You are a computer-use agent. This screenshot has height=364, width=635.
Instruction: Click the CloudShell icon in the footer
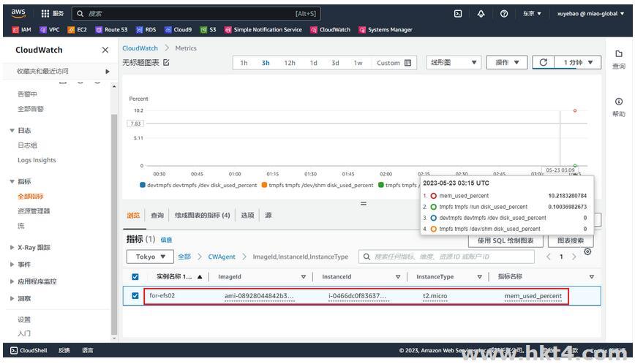coord(14,350)
